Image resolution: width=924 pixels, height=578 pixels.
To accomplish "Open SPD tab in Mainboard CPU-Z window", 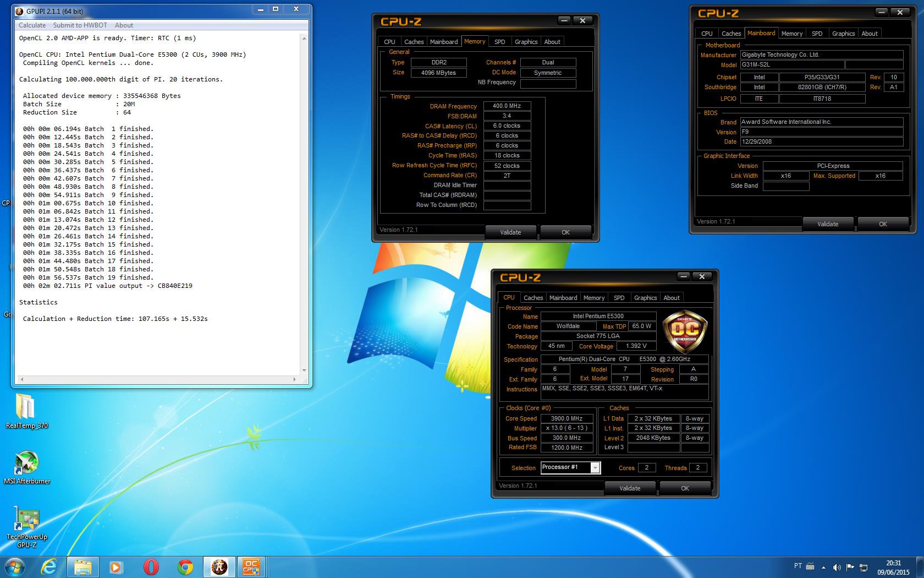I will coord(817,34).
